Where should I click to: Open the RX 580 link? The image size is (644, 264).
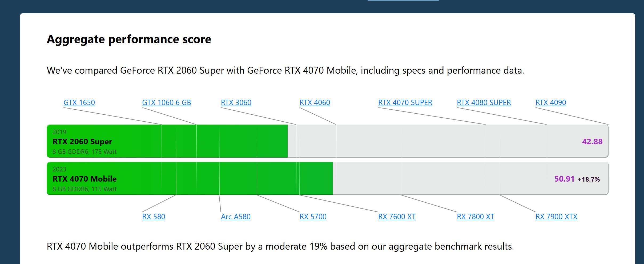(154, 217)
